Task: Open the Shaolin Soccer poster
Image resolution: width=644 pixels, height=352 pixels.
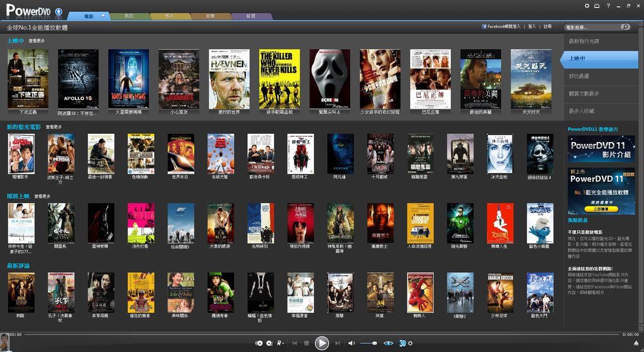Action: click(x=500, y=293)
